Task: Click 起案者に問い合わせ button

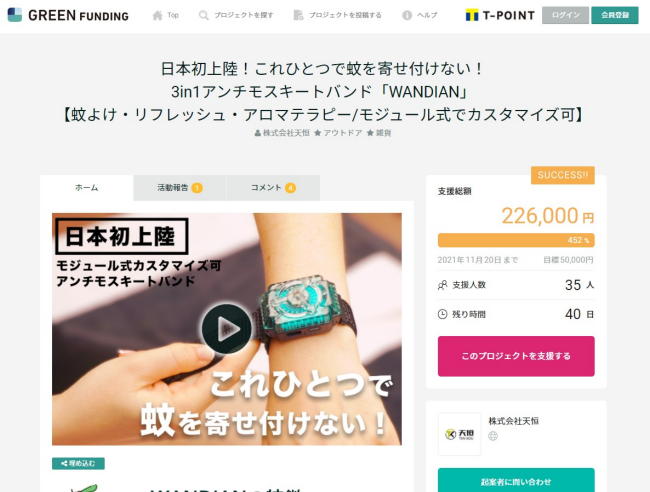Action: pyautogui.click(x=516, y=481)
